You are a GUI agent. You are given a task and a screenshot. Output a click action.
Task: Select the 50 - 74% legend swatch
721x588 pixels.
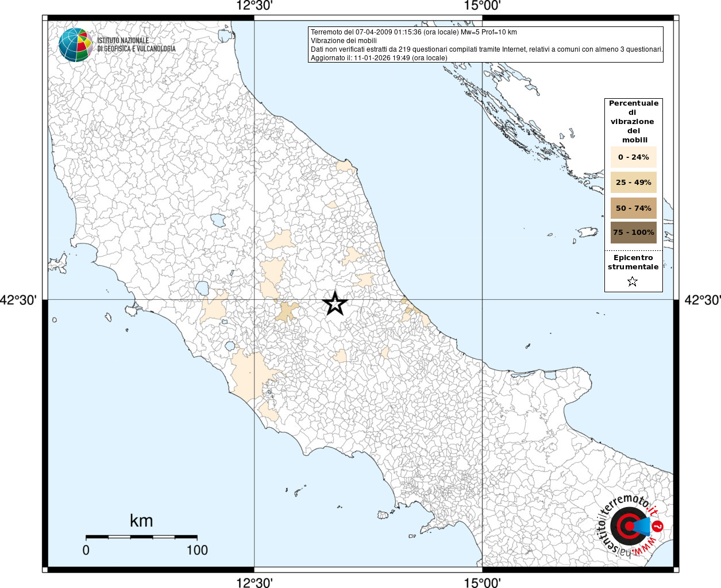tap(634, 208)
